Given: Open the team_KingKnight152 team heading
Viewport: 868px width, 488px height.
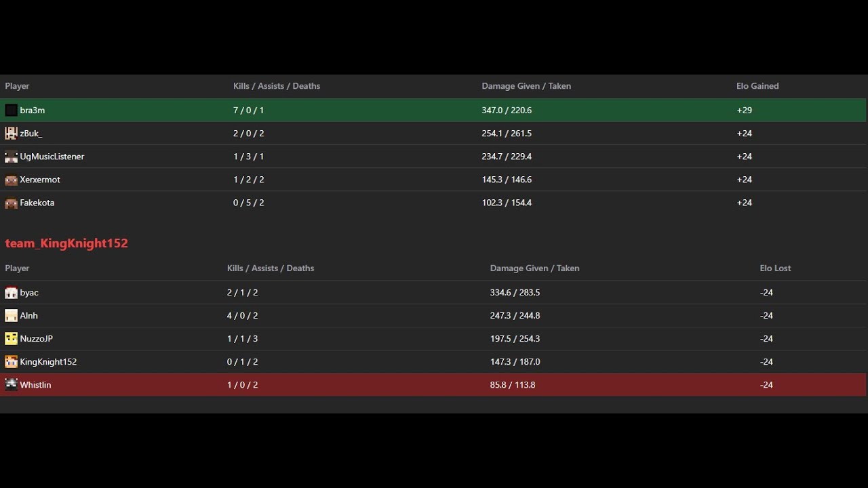Looking at the screenshot, I should (x=66, y=243).
